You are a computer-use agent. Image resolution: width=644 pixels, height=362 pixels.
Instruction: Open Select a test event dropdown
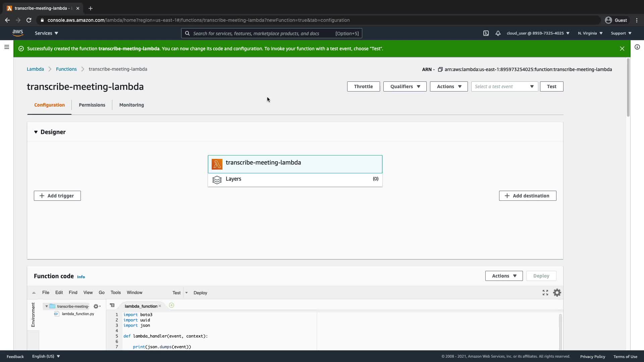point(504,86)
